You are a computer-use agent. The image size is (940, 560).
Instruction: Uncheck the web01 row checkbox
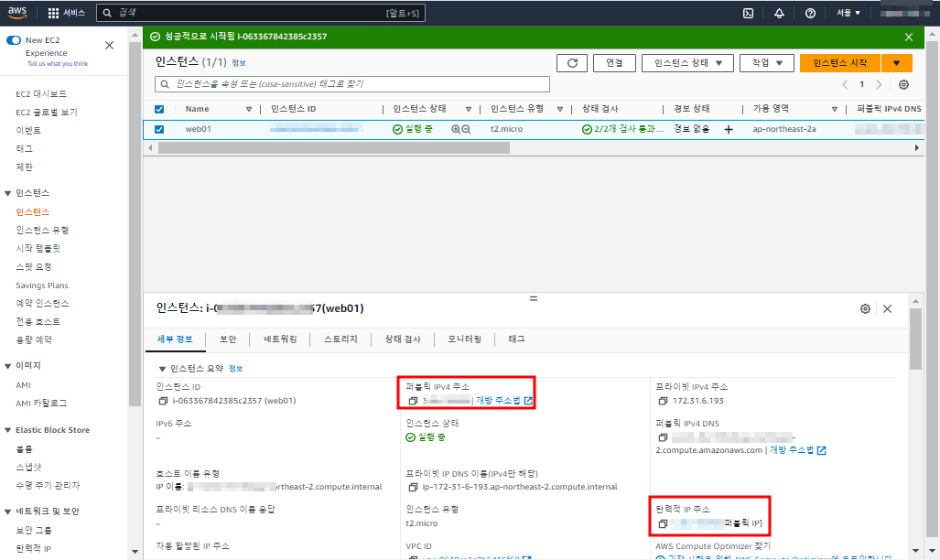(x=159, y=129)
